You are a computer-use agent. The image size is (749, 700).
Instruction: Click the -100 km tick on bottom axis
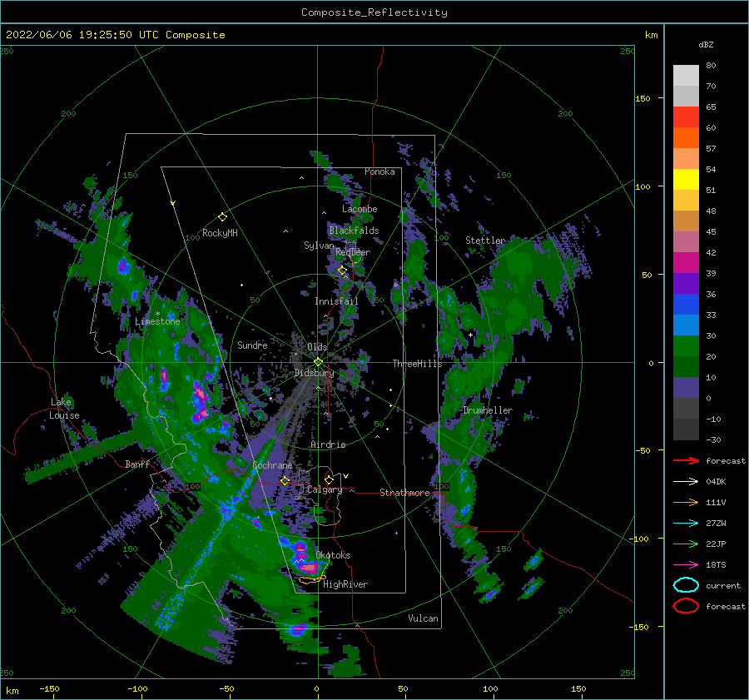[x=137, y=688]
